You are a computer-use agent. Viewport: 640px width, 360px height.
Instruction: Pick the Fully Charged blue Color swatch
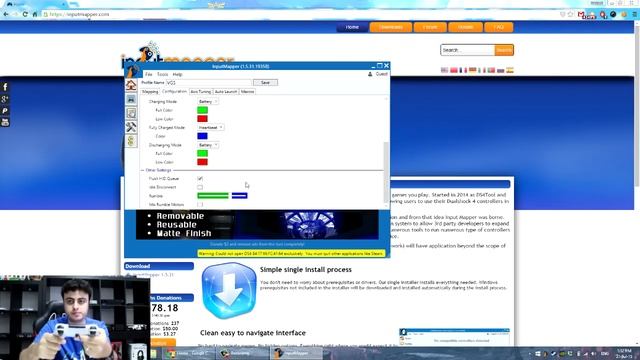pos(202,136)
